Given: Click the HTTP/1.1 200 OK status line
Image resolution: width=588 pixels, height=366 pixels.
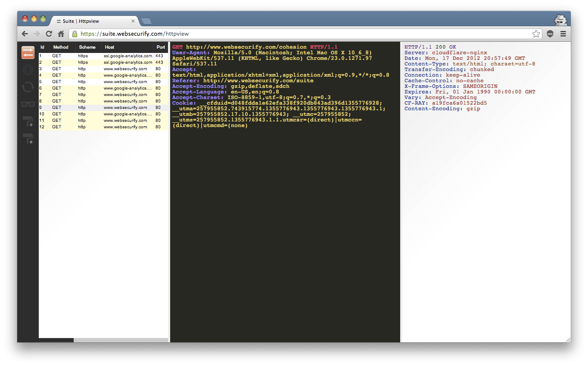Looking at the screenshot, I should pyautogui.click(x=430, y=47).
